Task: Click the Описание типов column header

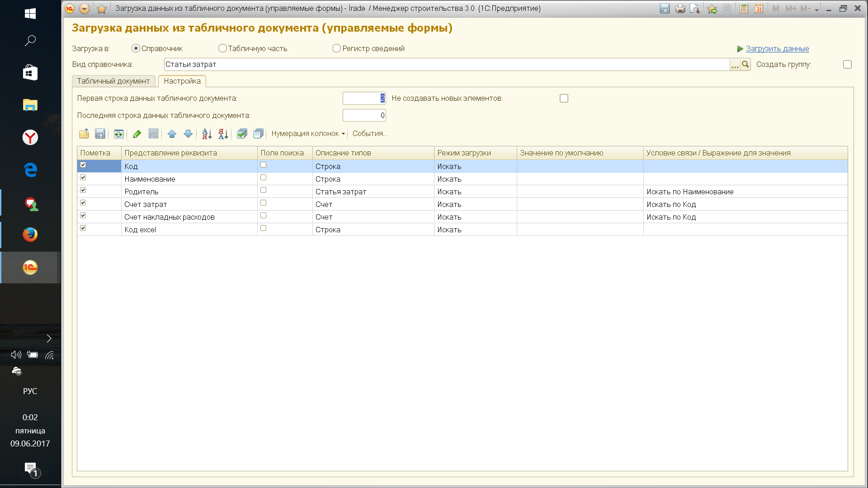Action: click(373, 153)
